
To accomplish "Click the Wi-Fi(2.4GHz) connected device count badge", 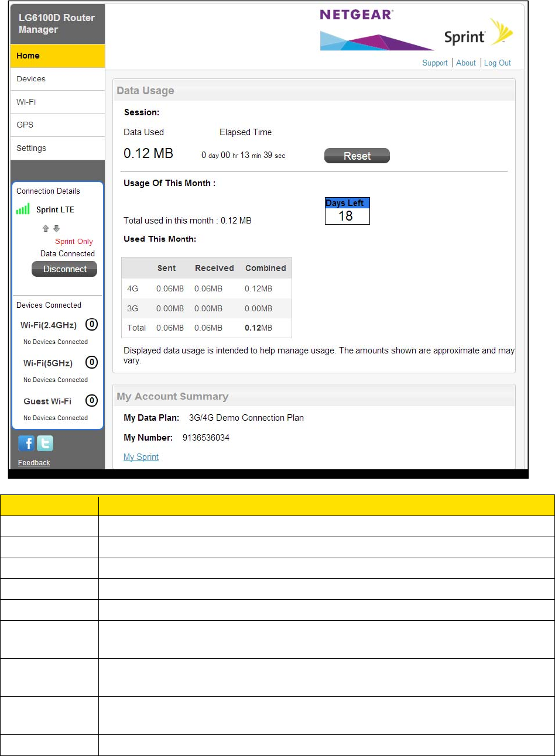I will pyautogui.click(x=91, y=324).
